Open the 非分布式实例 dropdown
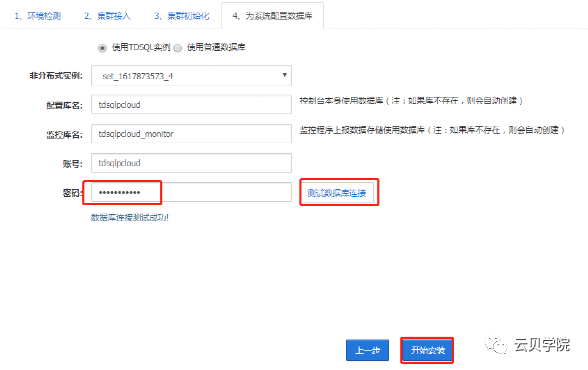This screenshot has height=370, width=588. [x=191, y=76]
